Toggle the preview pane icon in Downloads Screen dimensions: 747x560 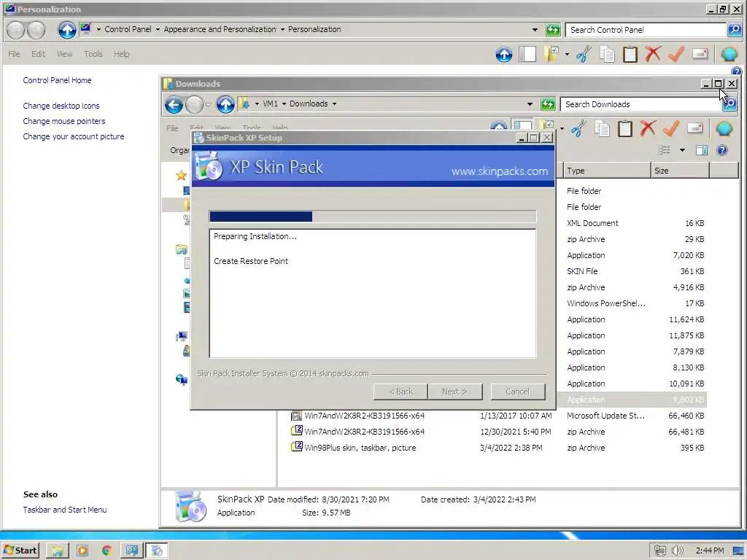[701, 150]
